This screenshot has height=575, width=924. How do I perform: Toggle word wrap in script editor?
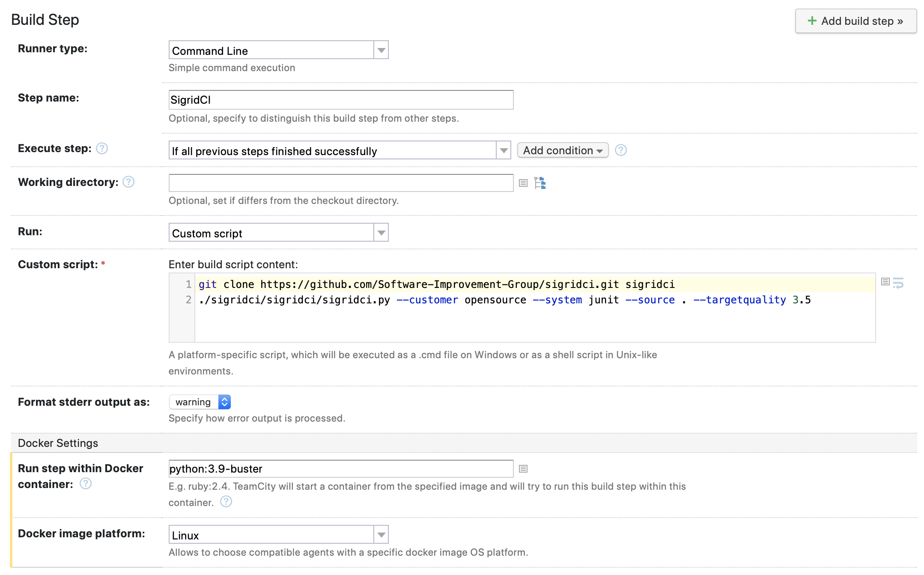(x=898, y=283)
